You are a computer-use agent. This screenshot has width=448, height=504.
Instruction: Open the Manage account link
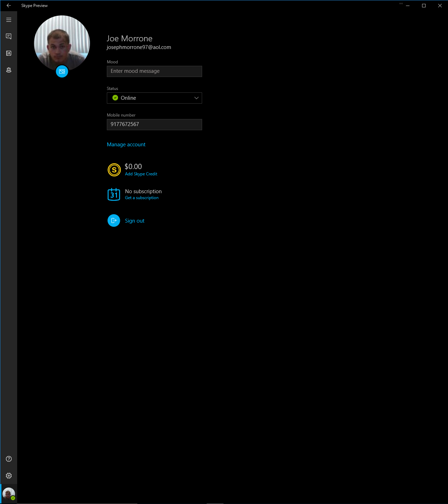tap(126, 145)
